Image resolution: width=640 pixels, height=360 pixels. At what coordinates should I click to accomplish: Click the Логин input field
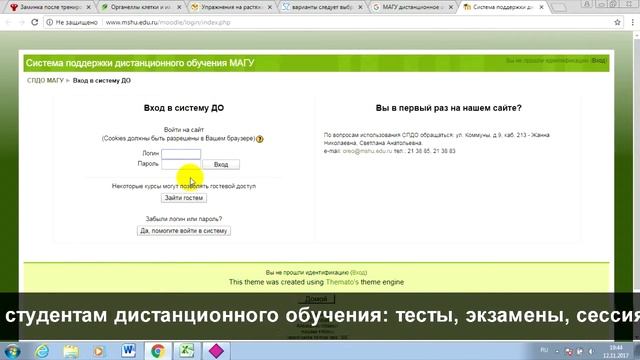point(181,153)
